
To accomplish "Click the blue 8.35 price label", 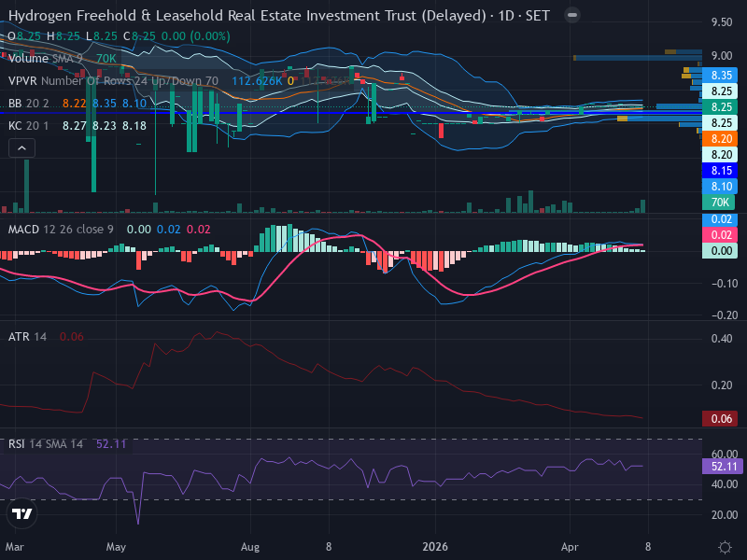I will point(720,76).
